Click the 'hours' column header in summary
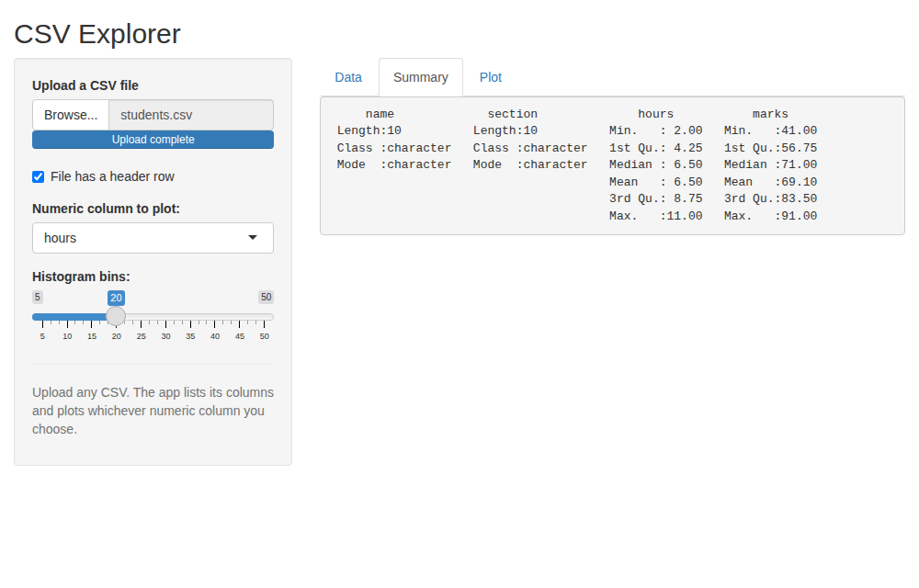The width and height of the screenshot is (919, 588). pos(656,114)
